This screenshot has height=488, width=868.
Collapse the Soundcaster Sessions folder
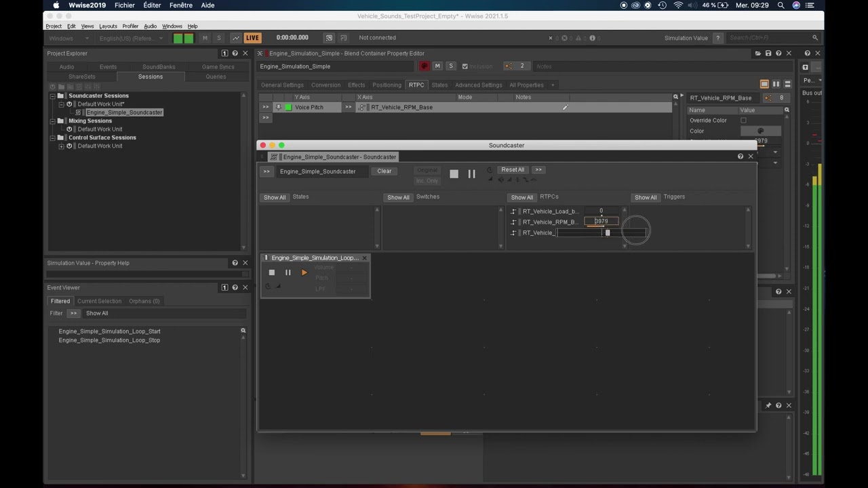(52, 96)
